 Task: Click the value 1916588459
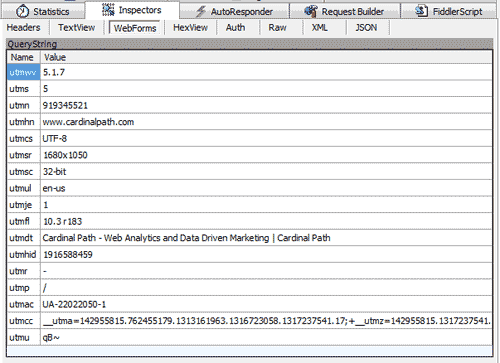point(68,255)
